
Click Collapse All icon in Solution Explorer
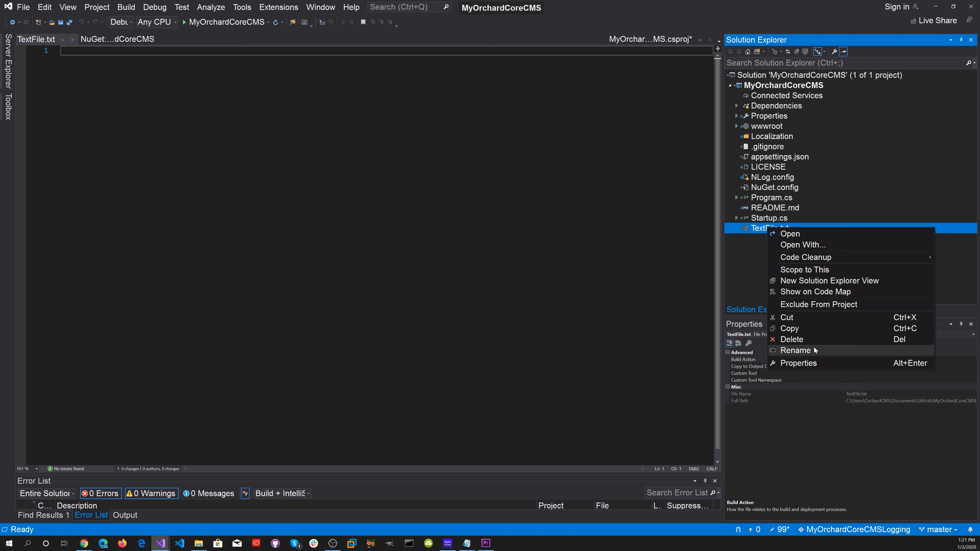coord(796,51)
